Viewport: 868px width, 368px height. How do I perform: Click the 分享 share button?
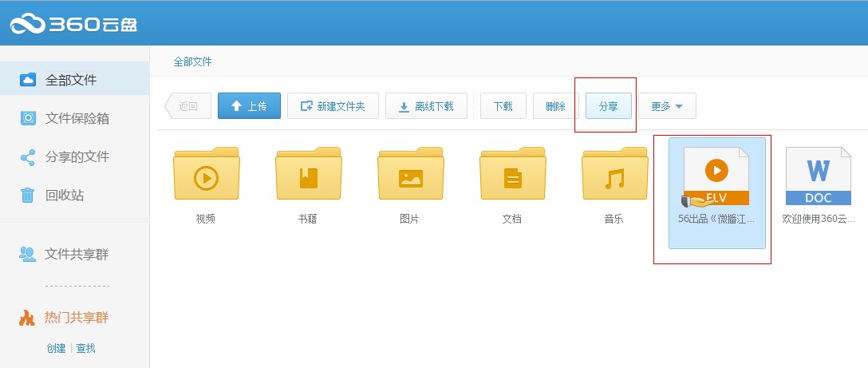[608, 106]
